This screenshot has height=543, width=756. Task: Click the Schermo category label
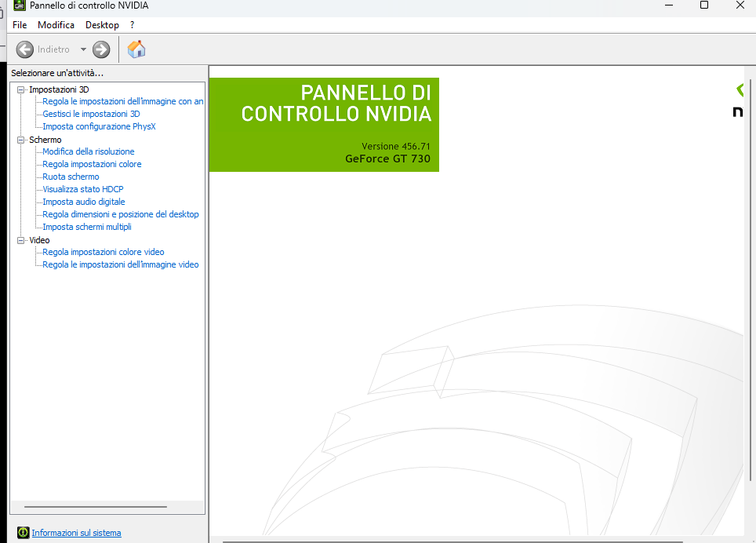45,140
